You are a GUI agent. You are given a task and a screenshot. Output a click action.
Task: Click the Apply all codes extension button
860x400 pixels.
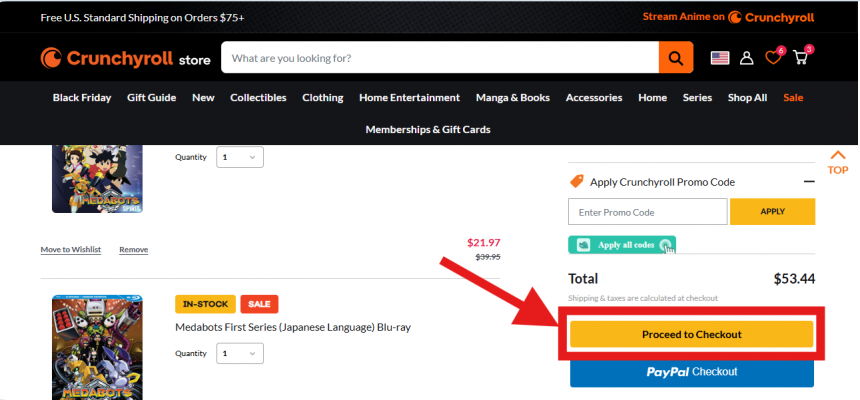[x=622, y=245]
